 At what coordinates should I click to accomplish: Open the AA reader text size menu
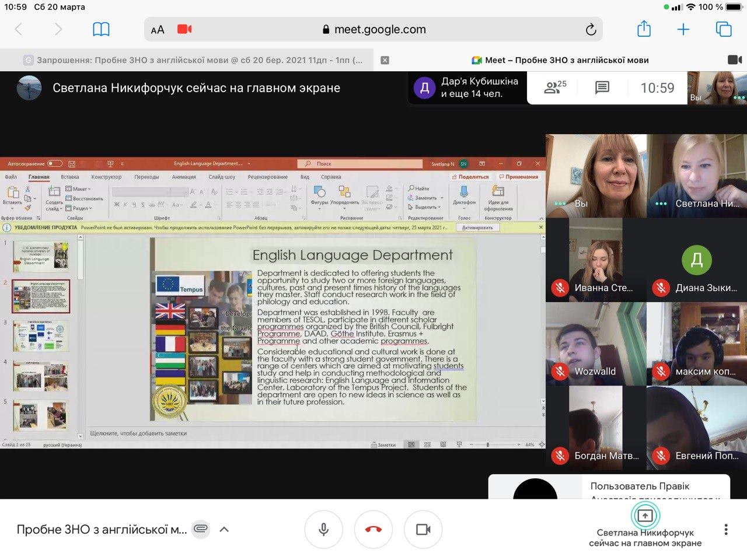(x=158, y=30)
